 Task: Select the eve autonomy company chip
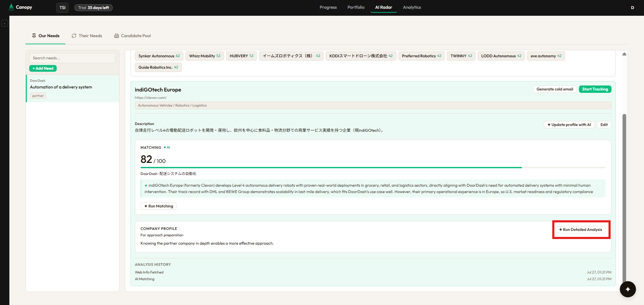click(x=546, y=56)
